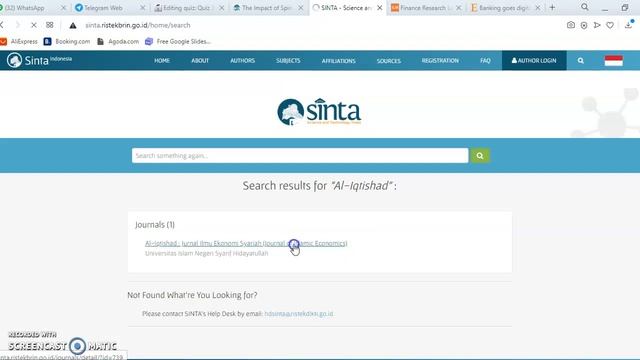Open the browser speed dial grid icon
Screen dimensions: 640x360
tap(50, 25)
